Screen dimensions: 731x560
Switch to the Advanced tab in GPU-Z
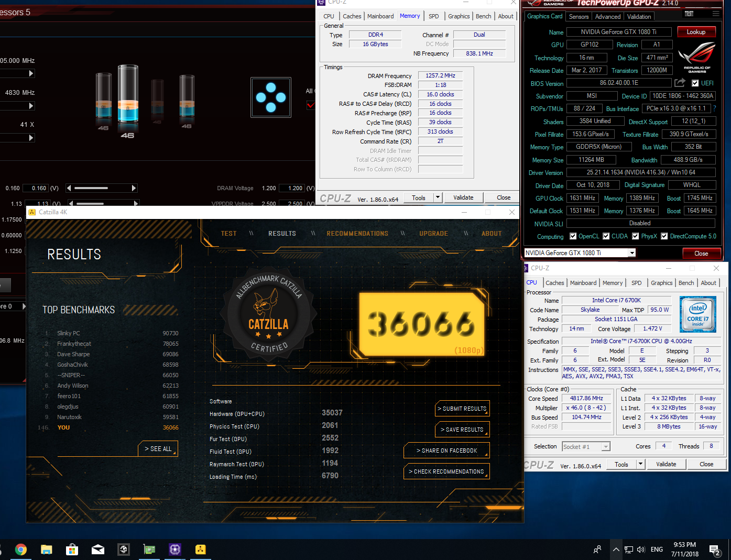[x=608, y=17]
